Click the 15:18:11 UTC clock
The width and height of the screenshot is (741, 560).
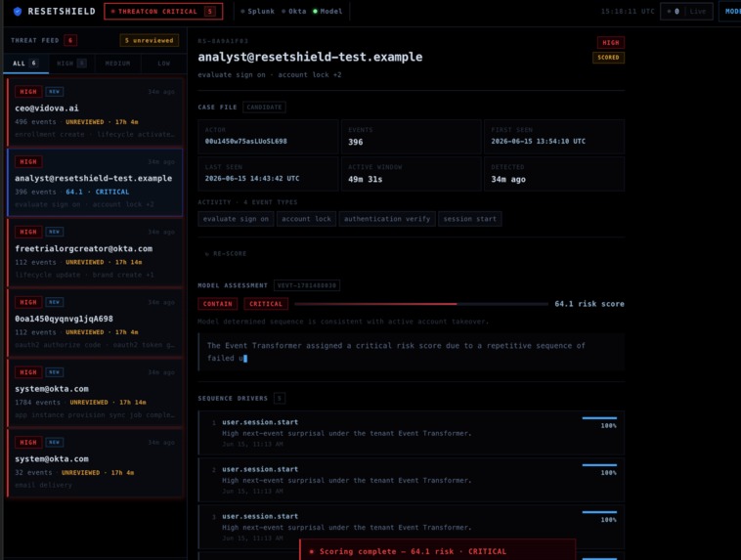[x=628, y=12]
